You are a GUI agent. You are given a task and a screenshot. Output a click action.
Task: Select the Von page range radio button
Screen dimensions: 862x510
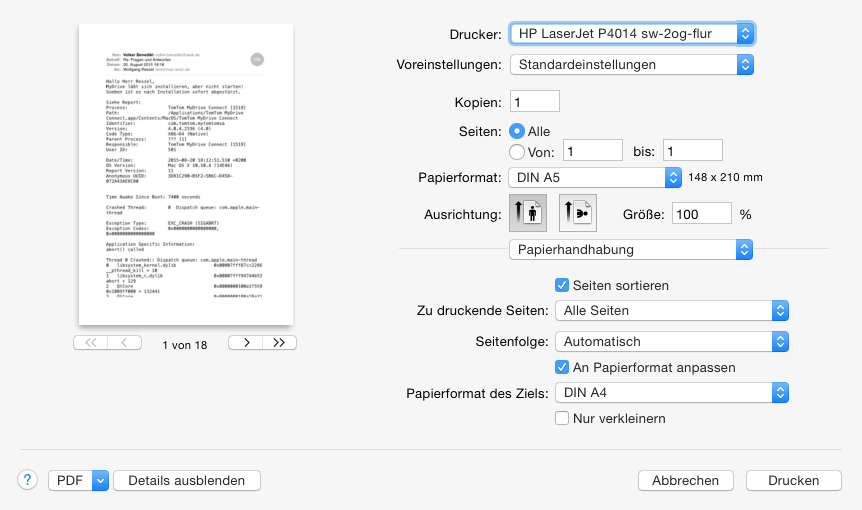click(x=517, y=152)
